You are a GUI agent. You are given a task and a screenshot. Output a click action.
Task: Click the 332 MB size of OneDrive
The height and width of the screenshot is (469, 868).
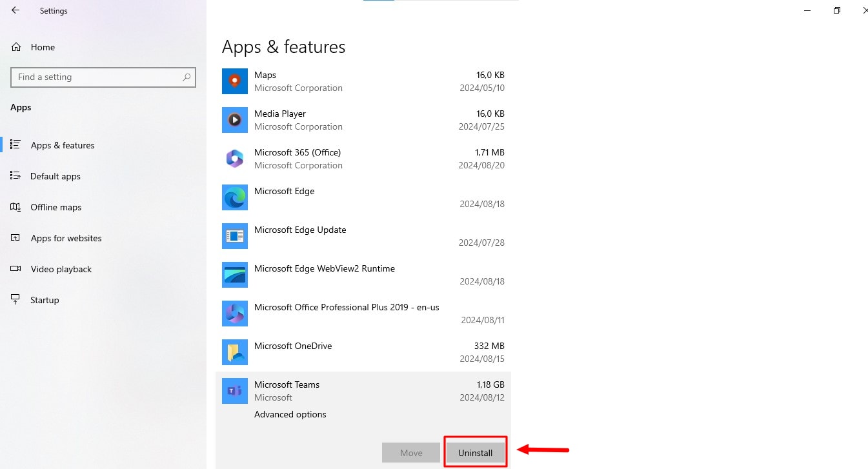[489, 346]
